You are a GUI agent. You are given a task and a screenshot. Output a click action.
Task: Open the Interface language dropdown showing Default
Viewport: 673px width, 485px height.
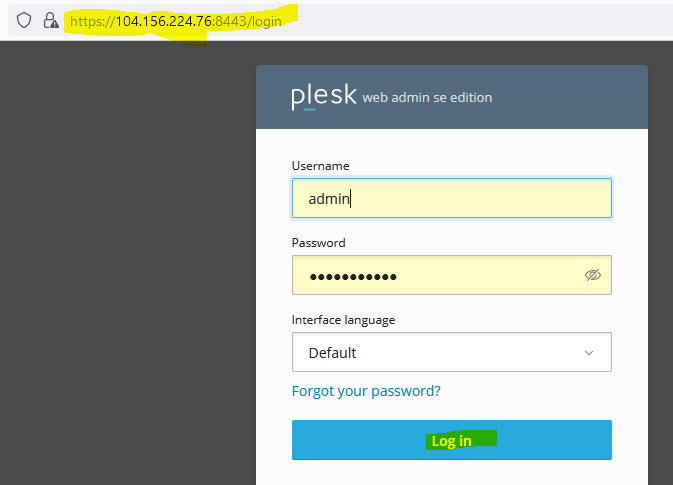[452, 352]
